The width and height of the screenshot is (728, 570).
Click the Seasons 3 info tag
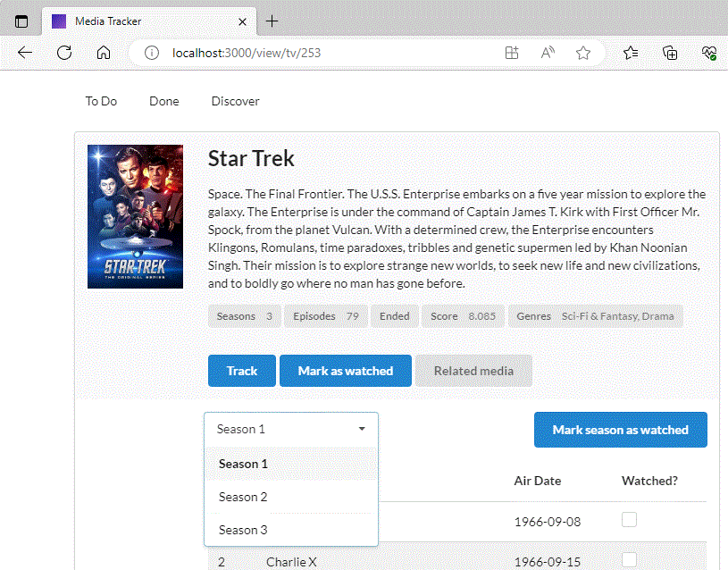coord(245,316)
